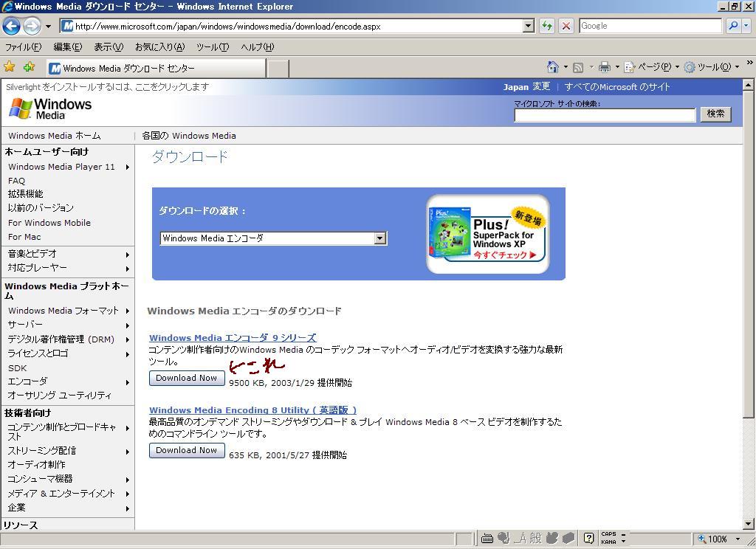The height and width of the screenshot is (549, 756).
Task: Click the Favorites Center star icon
Action: coord(9,67)
